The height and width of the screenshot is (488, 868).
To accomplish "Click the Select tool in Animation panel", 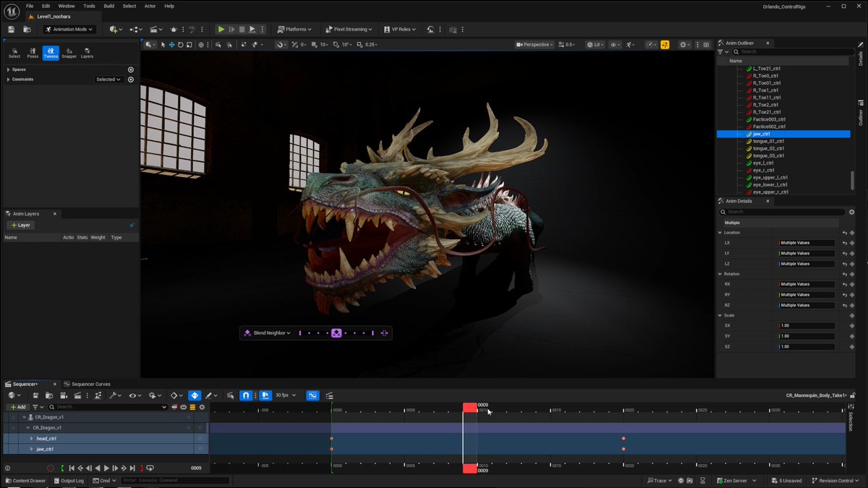I will point(14,53).
